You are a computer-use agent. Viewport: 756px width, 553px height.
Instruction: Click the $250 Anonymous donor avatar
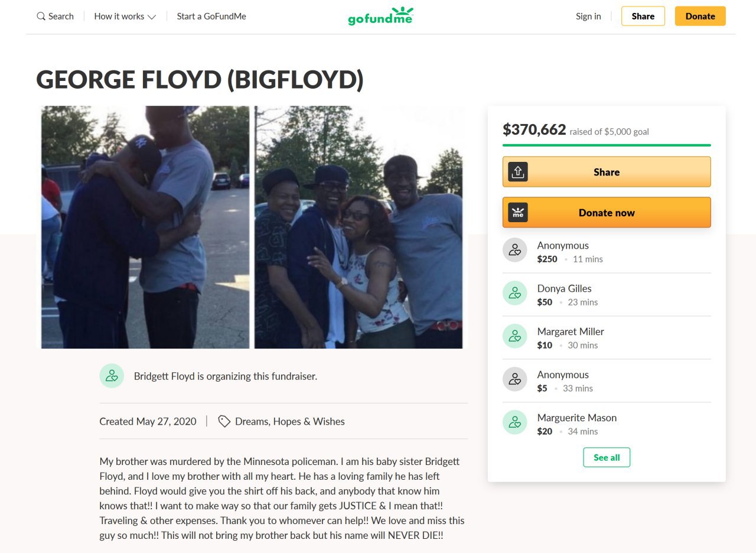(514, 250)
